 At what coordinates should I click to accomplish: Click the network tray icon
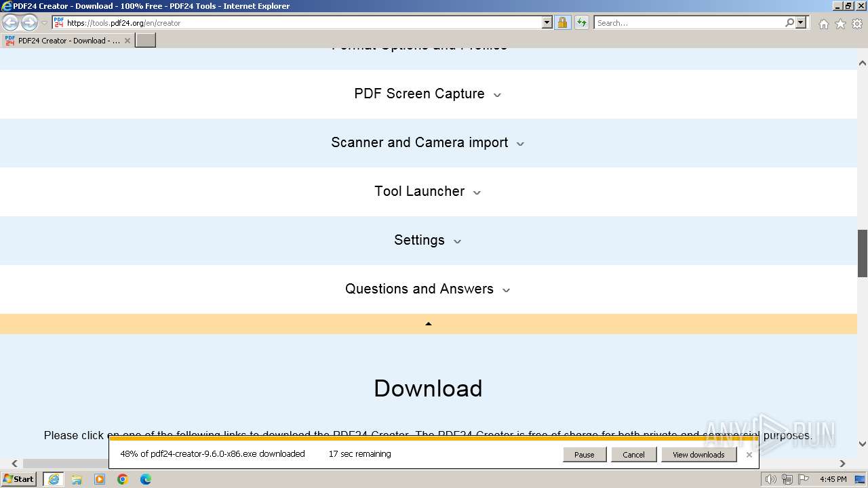(x=787, y=479)
